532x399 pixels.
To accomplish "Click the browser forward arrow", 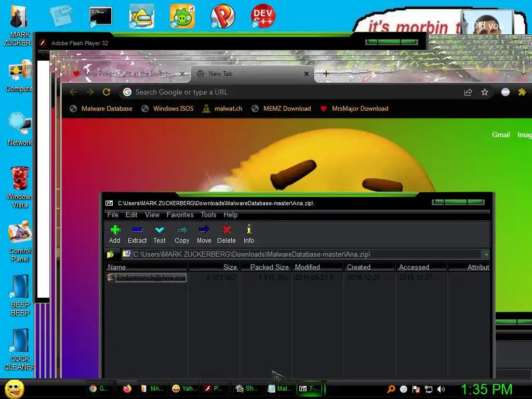I will (x=90, y=92).
